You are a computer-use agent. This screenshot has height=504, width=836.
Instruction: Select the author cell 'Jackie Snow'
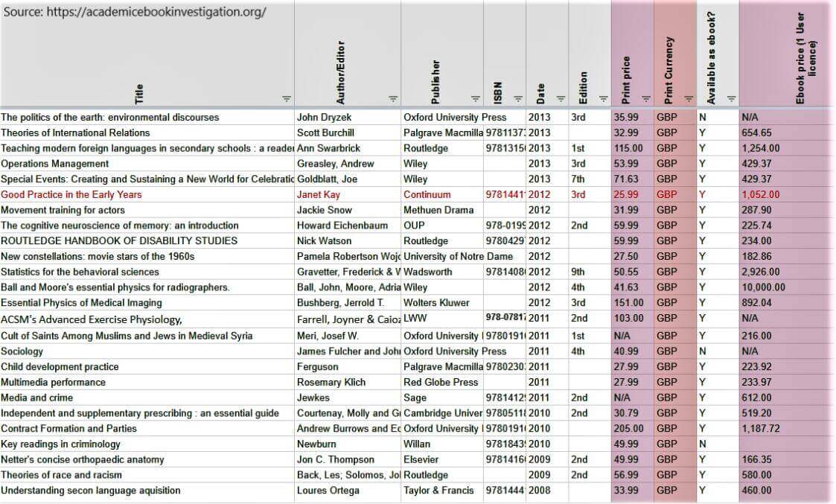pos(348,210)
